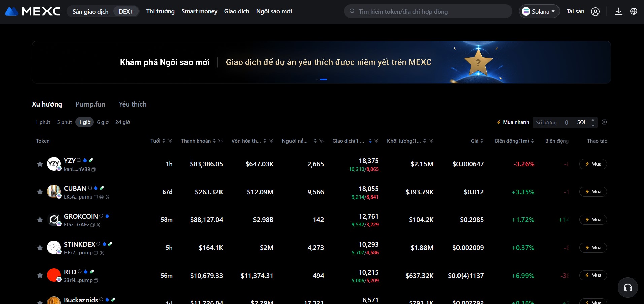
Task: Sort by Giao dịch column arrows
Action: click(370, 141)
